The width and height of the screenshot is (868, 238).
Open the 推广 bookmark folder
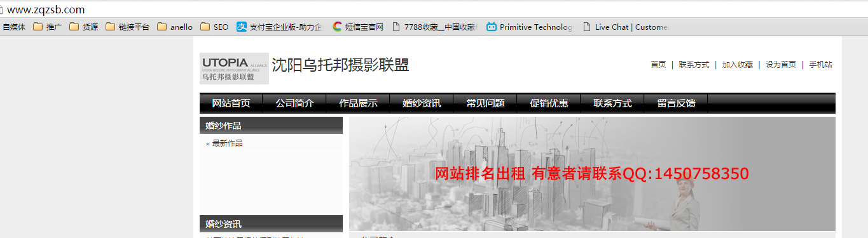pos(47,27)
